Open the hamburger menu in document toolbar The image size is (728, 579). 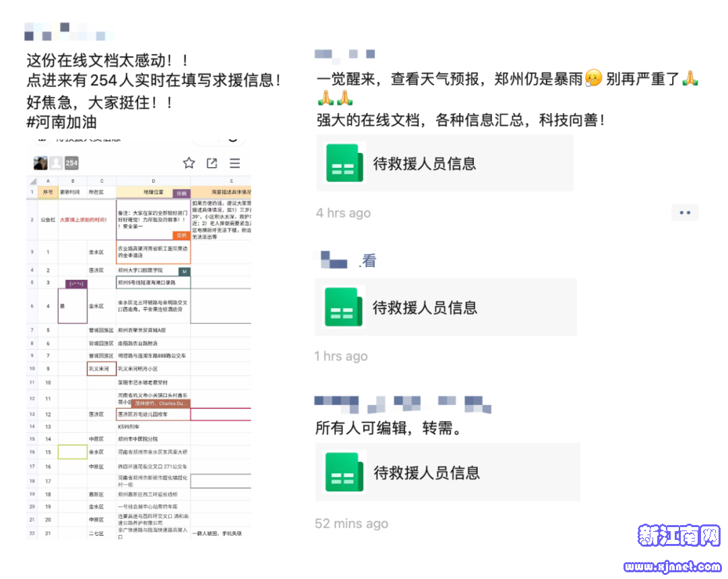pyautogui.click(x=235, y=163)
